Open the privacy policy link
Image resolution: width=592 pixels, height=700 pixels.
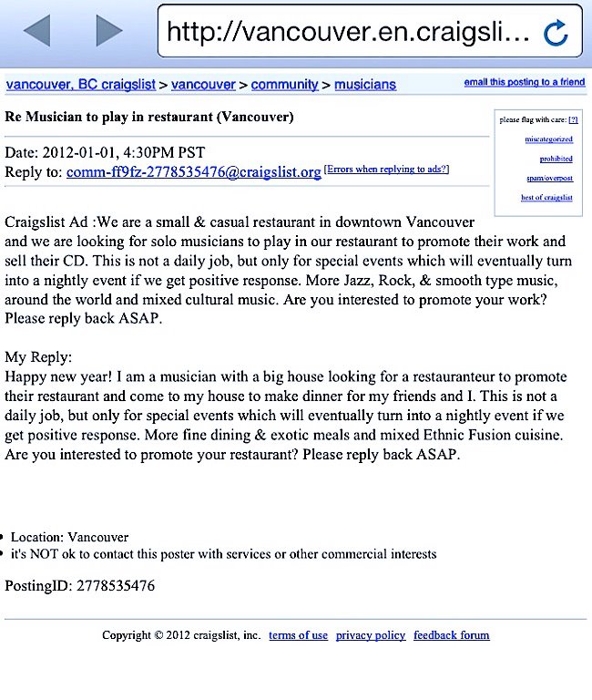click(x=371, y=635)
